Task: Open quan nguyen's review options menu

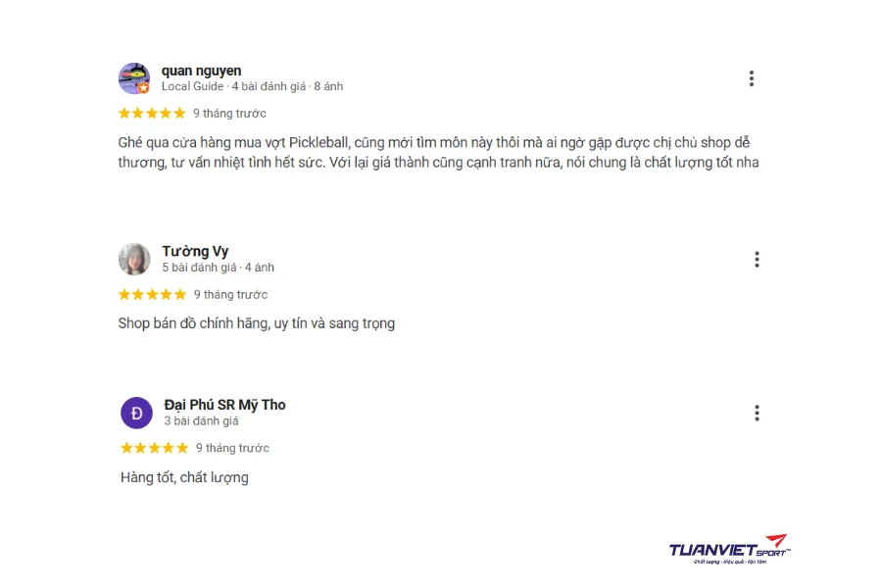Action: coord(751,78)
